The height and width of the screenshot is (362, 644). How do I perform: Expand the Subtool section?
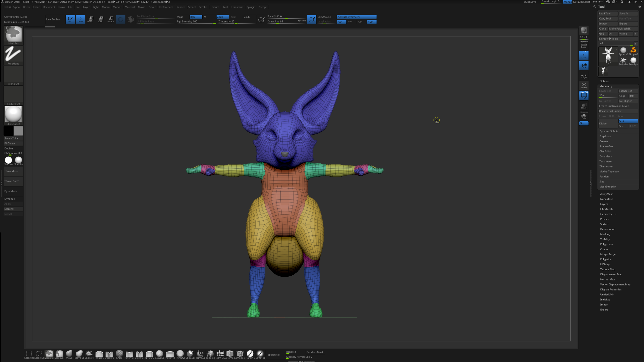604,81
